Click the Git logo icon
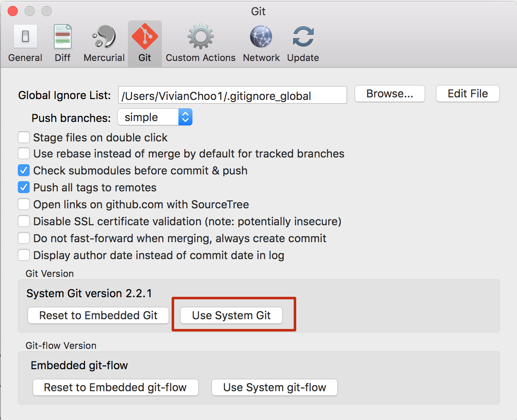This screenshot has width=517, height=420. 144,36
